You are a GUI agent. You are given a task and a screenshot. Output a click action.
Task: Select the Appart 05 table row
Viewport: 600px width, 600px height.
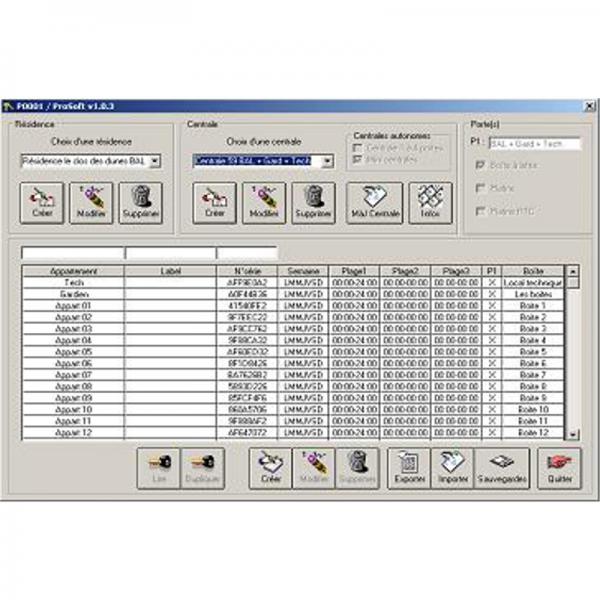[72, 352]
